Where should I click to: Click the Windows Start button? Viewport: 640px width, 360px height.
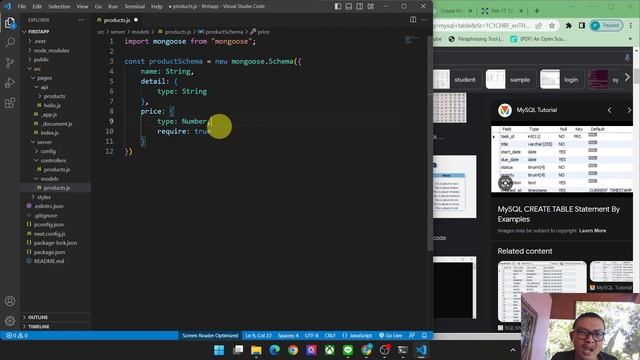point(219,350)
